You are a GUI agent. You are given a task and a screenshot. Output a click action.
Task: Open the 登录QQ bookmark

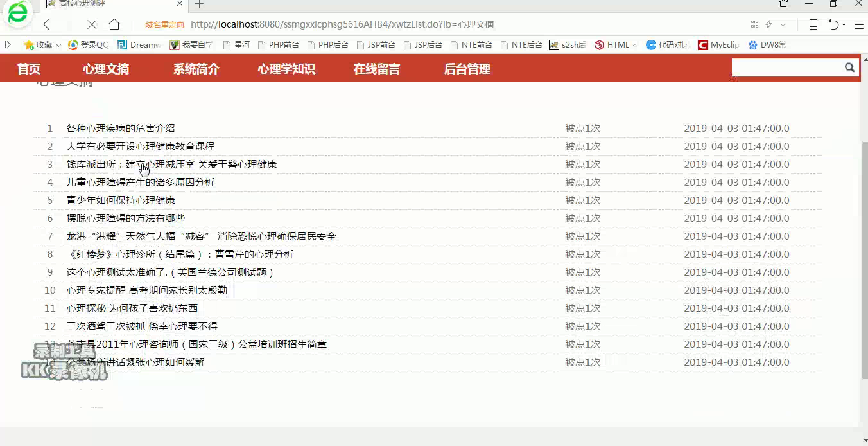click(x=89, y=45)
